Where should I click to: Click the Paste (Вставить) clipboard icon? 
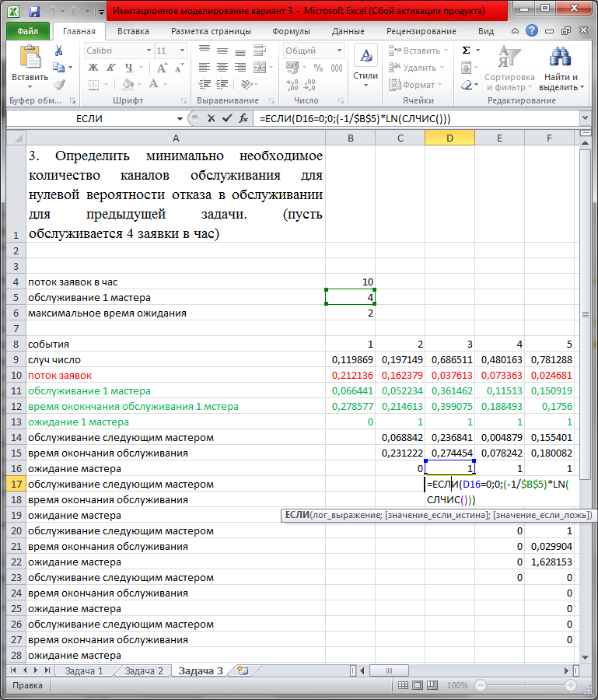[30, 57]
